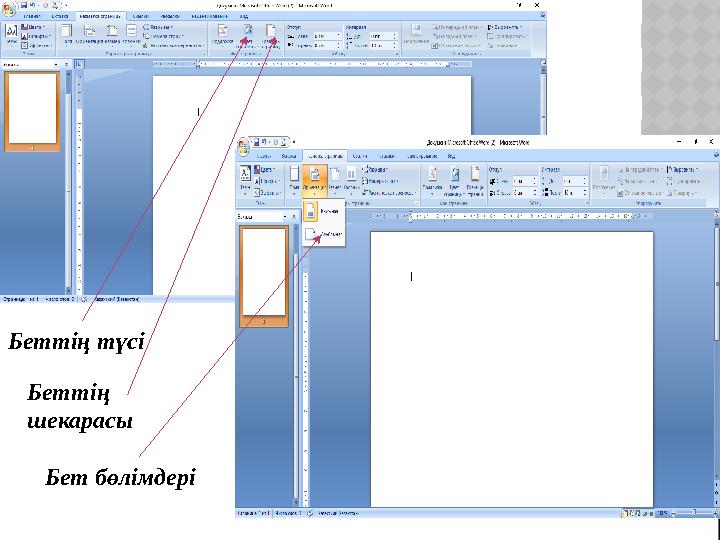
Task: Click the highlighted Orientation button in front window
Action: [x=315, y=180]
